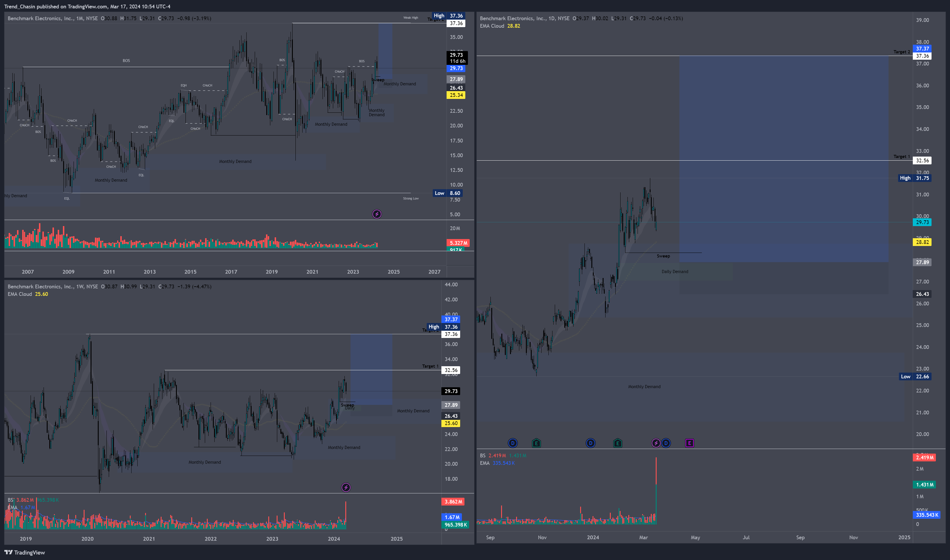Select EMA Cloud 25.60 indicator legend on weekly chart
Viewport: 950px width, 560px height.
tap(28, 294)
